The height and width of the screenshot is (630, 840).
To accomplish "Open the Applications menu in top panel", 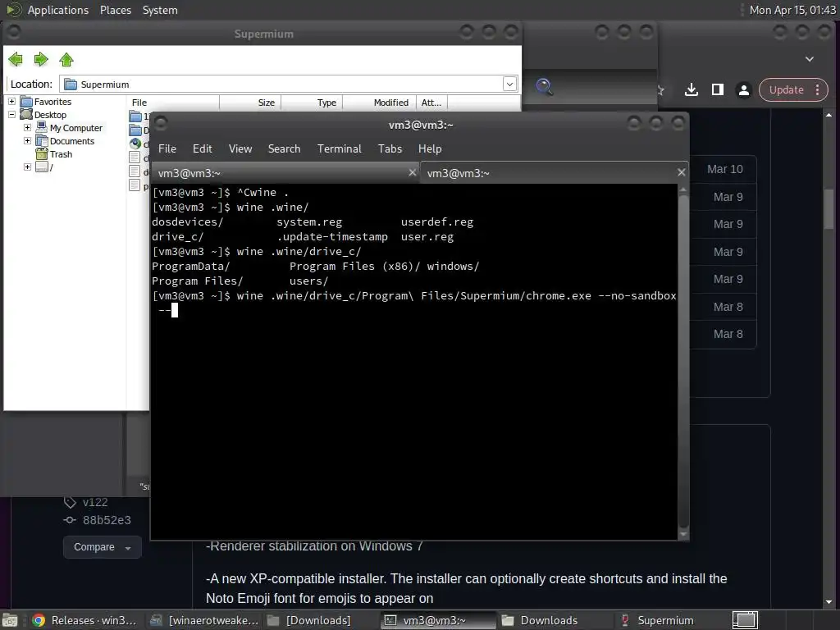I will click(x=58, y=10).
